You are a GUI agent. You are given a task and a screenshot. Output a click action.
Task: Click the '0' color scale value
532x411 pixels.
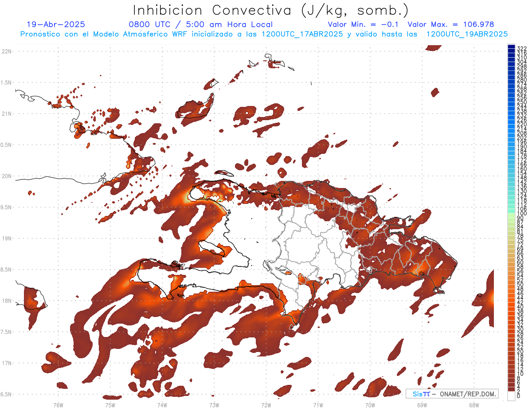coord(519,396)
